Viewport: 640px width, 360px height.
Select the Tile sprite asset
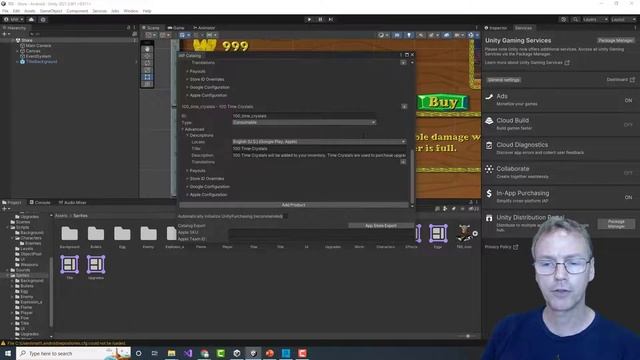69,267
